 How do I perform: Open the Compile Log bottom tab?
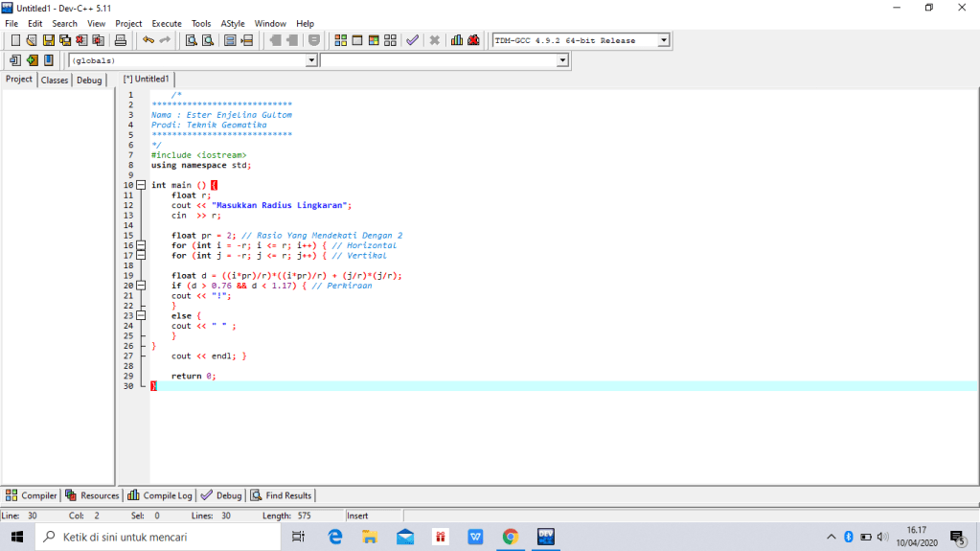tap(161, 495)
